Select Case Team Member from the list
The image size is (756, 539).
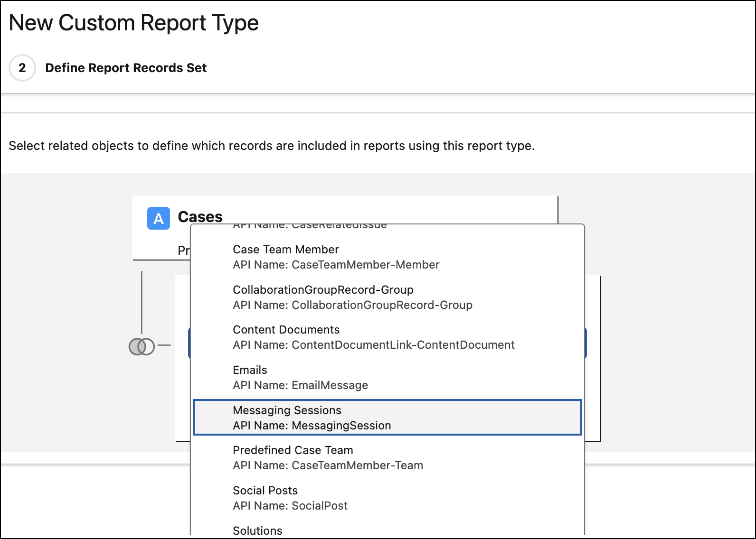click(387, 257)
